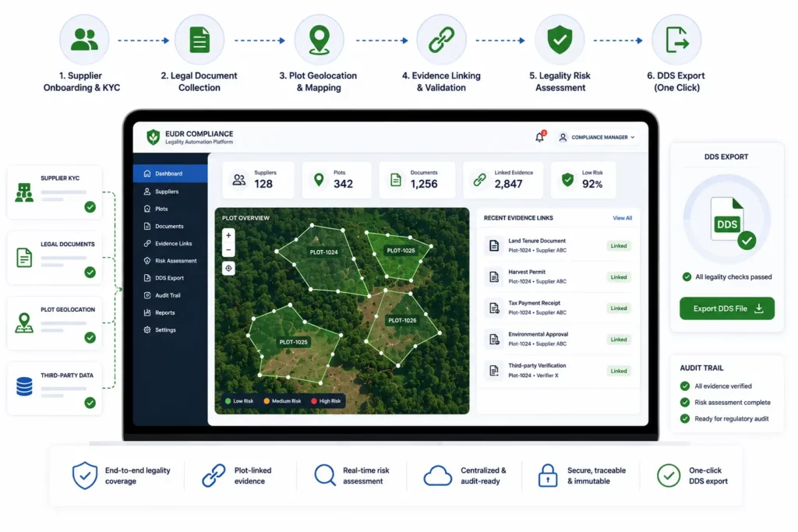Click the Supplier Onboarding & KYC step icon

tap(84, 40)
